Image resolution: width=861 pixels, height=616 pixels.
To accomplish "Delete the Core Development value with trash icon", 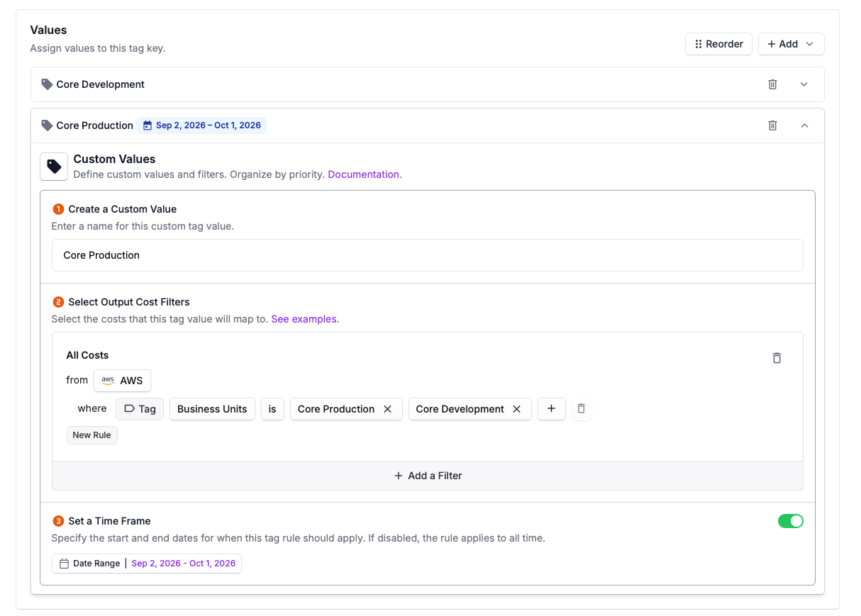I will click(772, 84).
